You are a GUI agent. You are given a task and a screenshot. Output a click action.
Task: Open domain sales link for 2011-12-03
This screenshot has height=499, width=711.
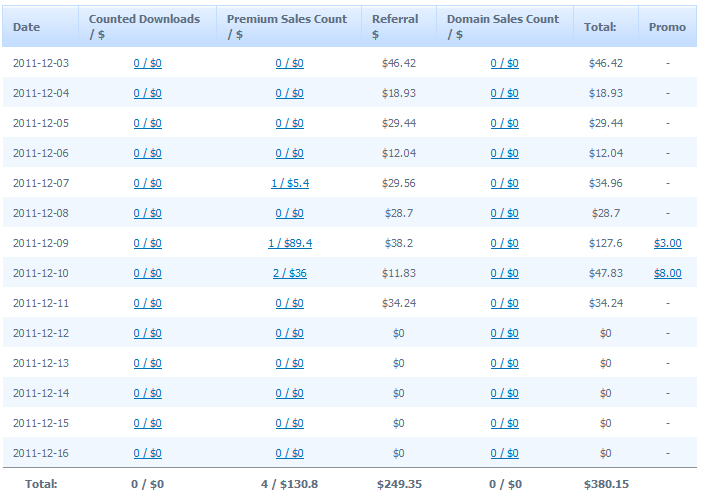point(504,63)
